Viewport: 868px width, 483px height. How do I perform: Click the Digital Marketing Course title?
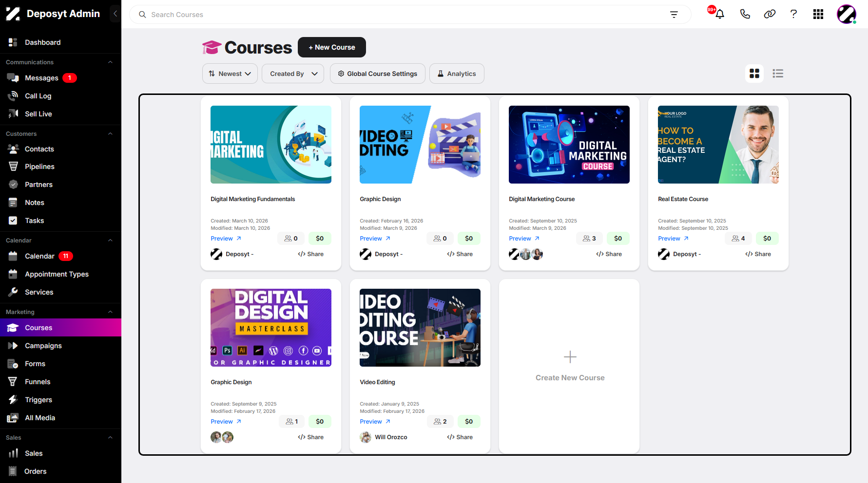point(542,199)
